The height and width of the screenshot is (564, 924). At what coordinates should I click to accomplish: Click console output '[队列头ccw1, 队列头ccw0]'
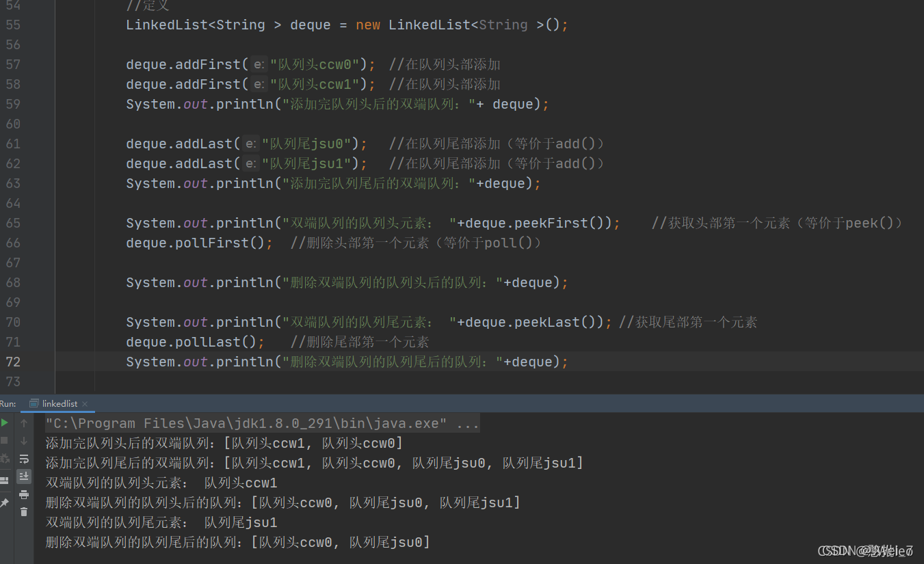pos(313,443)
